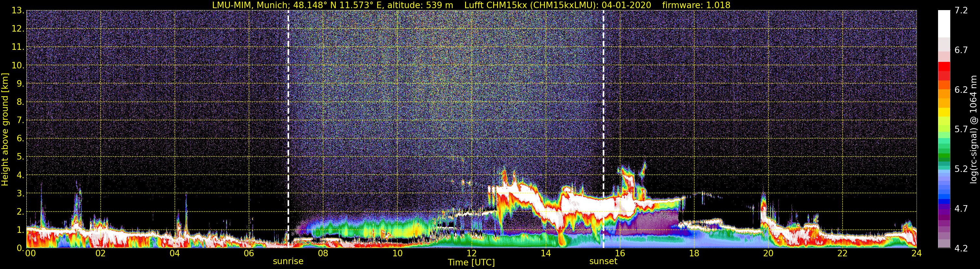Click the time-axis tick label 18
This screenshot has width=980, height=269.
694,254
